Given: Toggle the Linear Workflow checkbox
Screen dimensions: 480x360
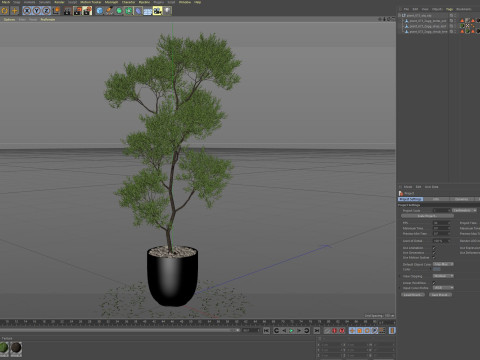Looking at the screenshot, I should [x=434, y=283].
